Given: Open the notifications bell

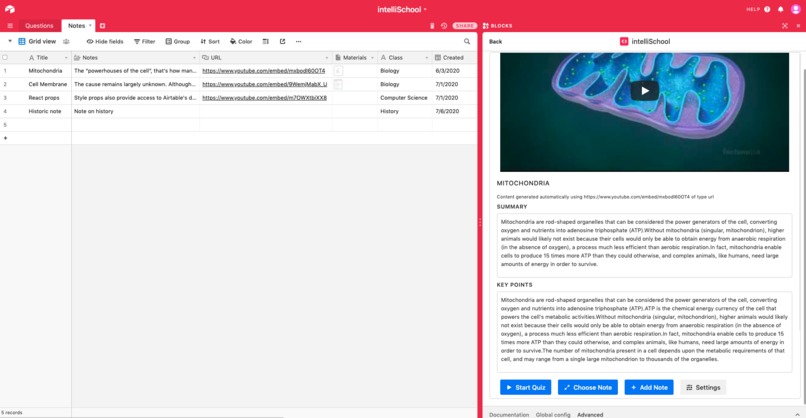Looking at the screenshot, I should tap(780, 9).
